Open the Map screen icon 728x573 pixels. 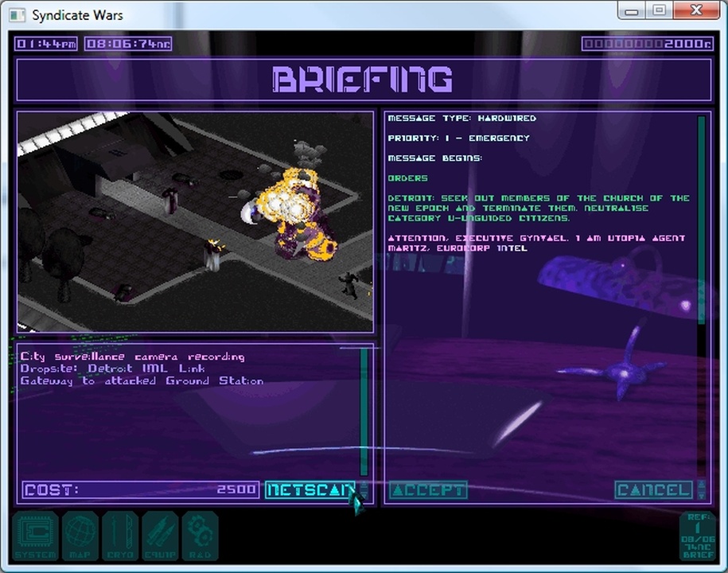pos(80,536)
